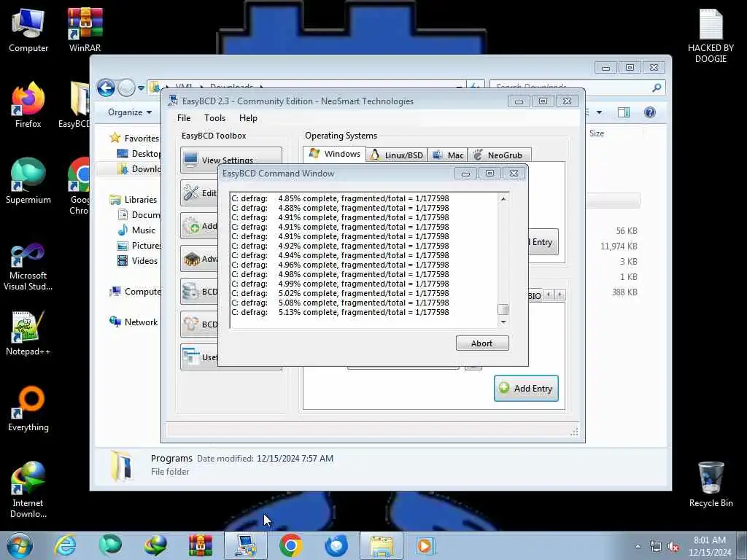Open Microsoft Visual Studio desktop shortcut
The height and width of the screenshot is (560, 747).
[x=28, y=267]
